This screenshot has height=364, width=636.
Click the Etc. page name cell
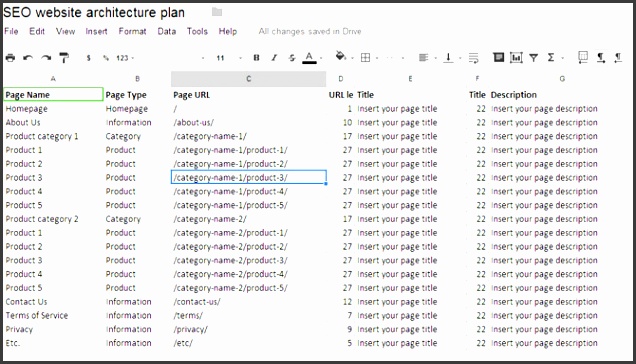point(53,343)
